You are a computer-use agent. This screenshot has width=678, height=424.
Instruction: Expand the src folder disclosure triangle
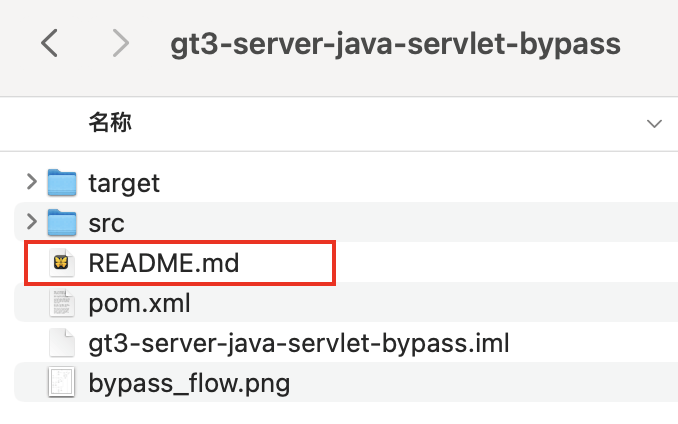[32, 222]
